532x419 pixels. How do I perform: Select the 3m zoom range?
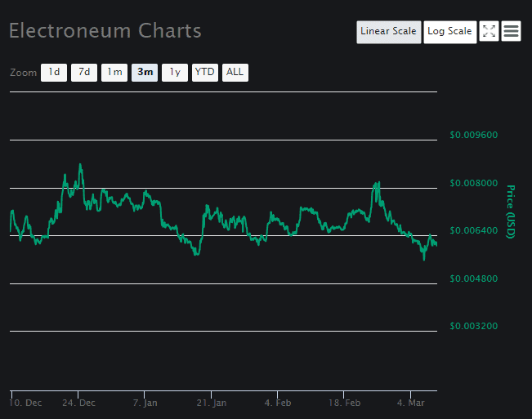pyautogui.click(x=145, y=73)
